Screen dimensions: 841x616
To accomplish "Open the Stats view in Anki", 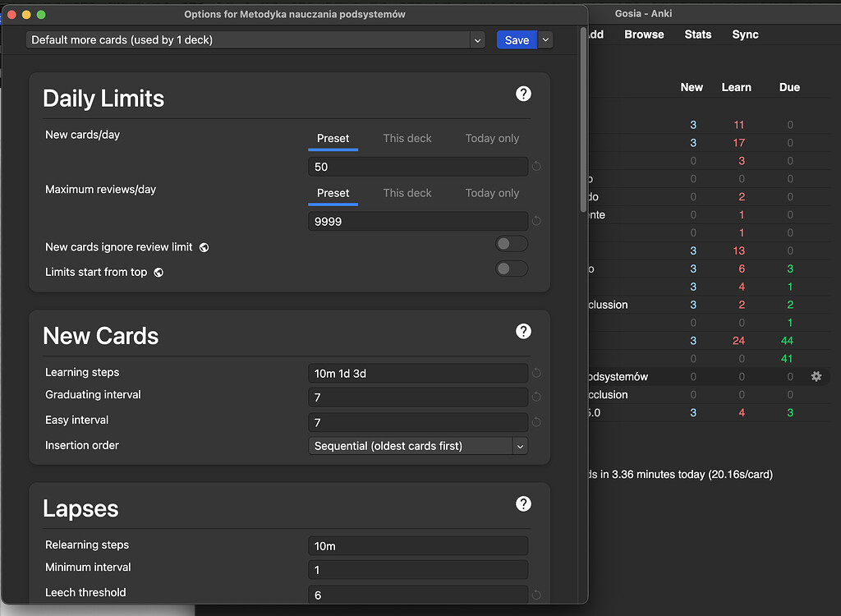I will [698, 34].
